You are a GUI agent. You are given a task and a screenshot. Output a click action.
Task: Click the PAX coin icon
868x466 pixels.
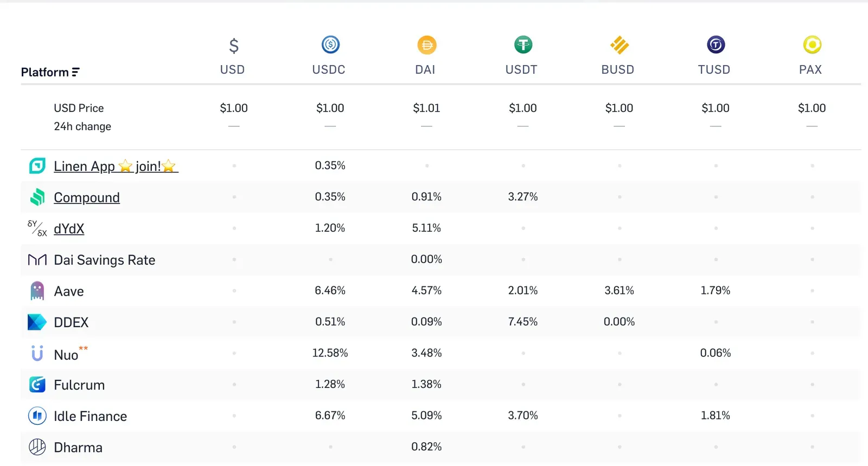pos(812,44)
